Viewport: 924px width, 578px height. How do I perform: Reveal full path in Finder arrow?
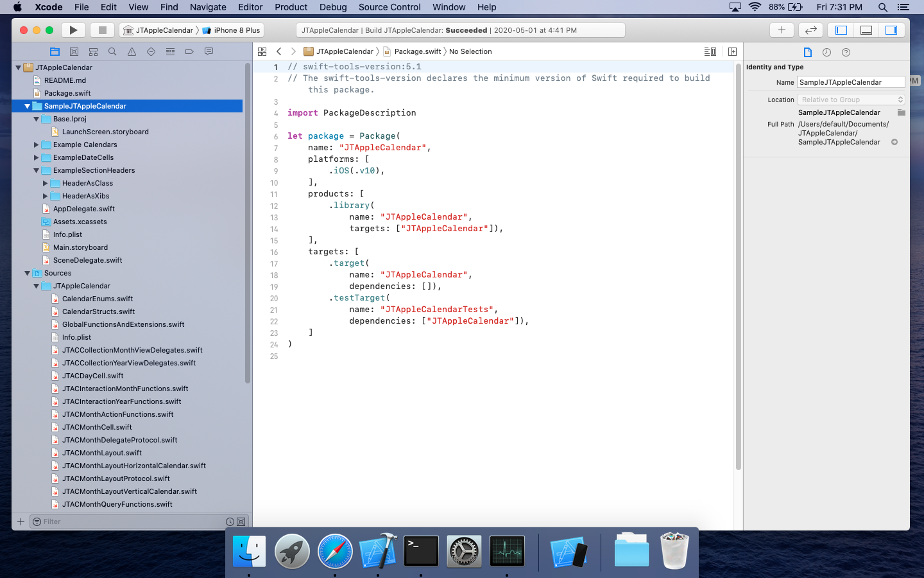pyautogui.click(x=894, y=143)
